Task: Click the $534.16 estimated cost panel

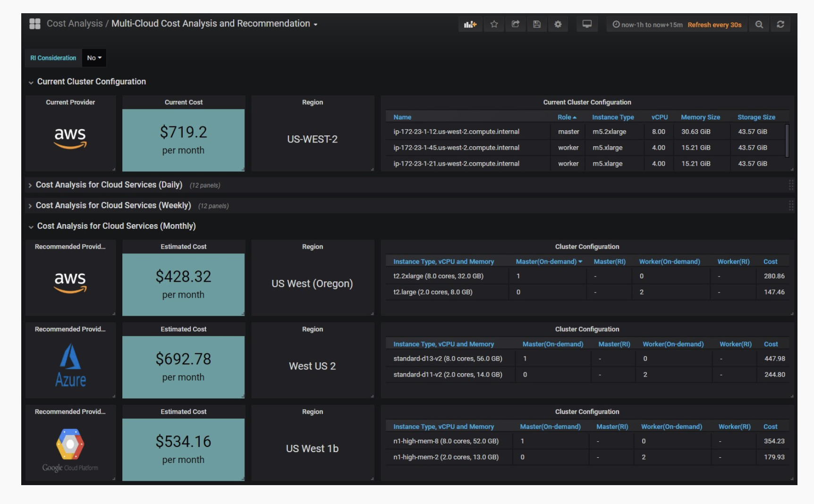Action: 183,450
